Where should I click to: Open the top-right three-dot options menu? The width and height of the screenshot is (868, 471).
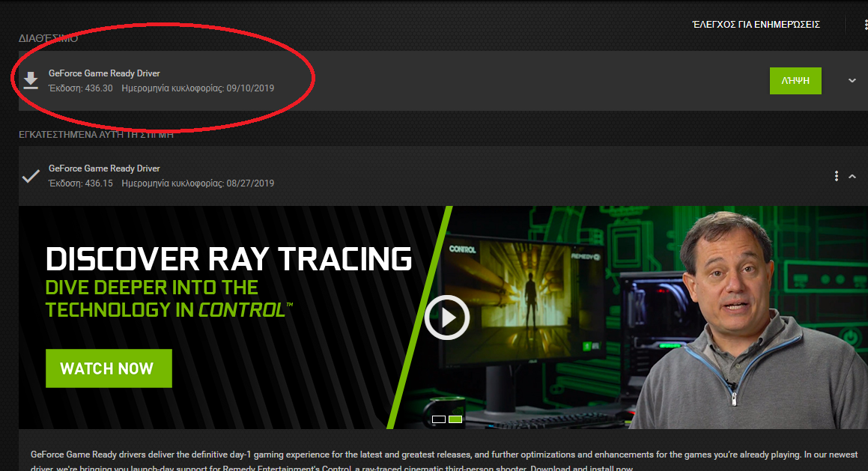coord(865,25)
